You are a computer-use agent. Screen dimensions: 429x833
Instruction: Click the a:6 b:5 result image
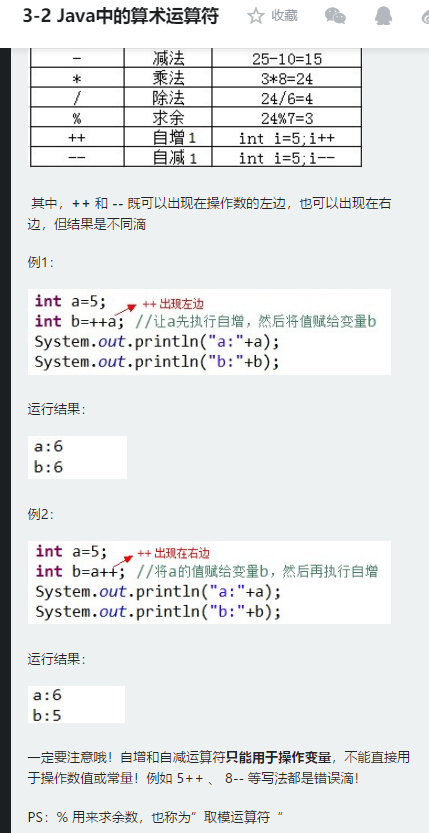76,704
